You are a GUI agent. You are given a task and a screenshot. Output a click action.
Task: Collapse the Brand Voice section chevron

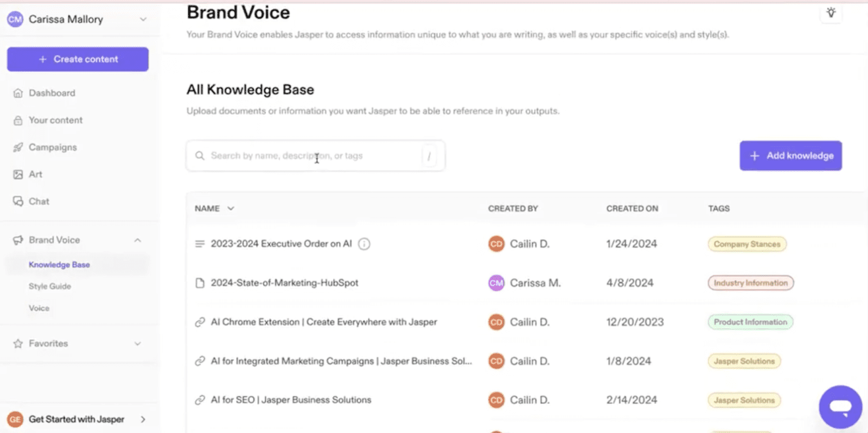(x=138, y=240)
